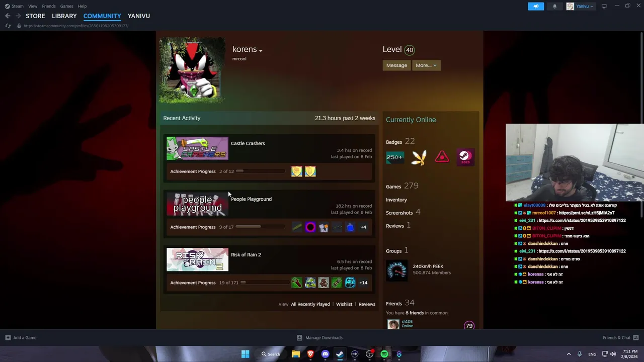Click the red triangle badge icon
644x362 pixels.
[x=442, y=157]
